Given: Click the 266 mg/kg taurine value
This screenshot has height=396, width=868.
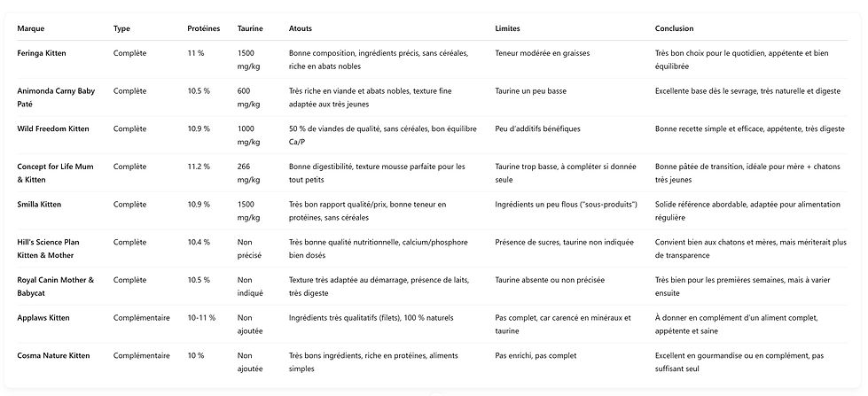Looking at the screenshot, I should click(247, 172).
